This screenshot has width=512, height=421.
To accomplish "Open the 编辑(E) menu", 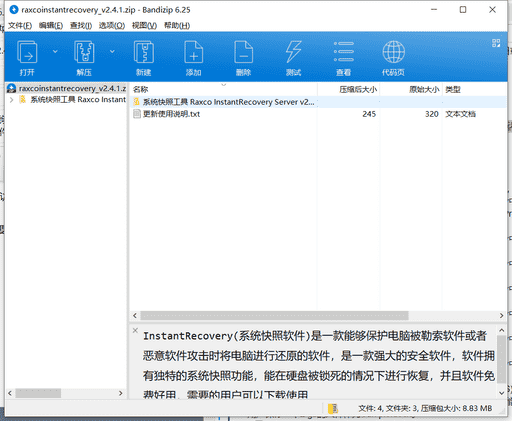I will (51, 26).
